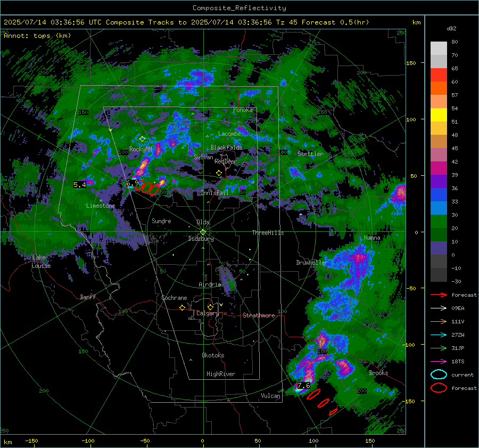Image resolution: width=479 pixels, height=448 pixels.
Task: Click the Strathmore label
Action: 259,315
